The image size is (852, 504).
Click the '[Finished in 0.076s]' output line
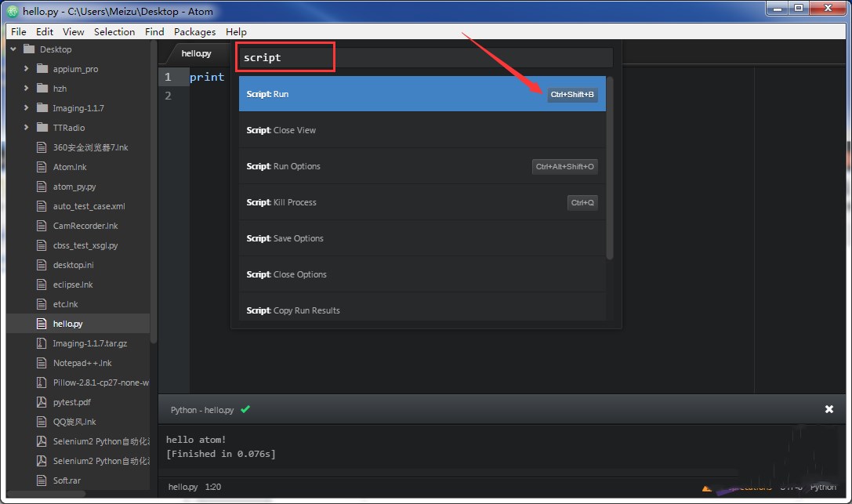coord(220,454)
